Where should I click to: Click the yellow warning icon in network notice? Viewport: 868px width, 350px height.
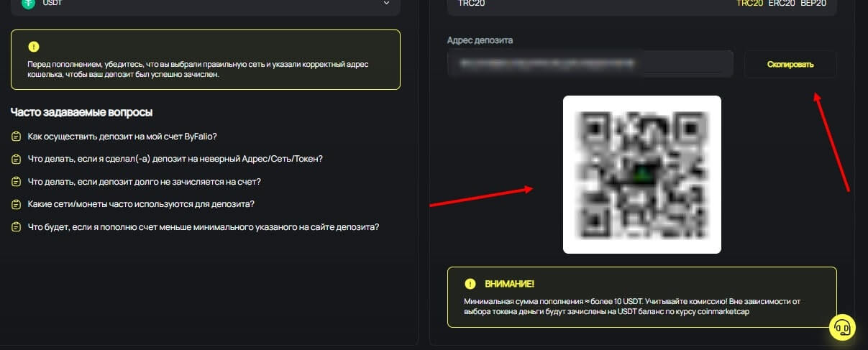click(x=34, y=47)
